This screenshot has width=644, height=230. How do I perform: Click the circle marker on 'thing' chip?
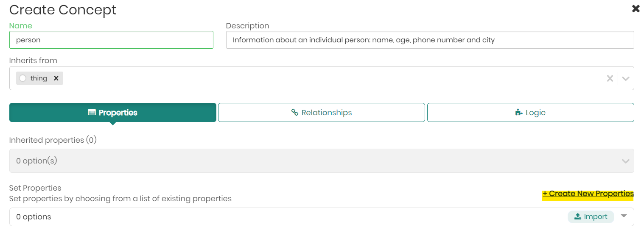23,78
